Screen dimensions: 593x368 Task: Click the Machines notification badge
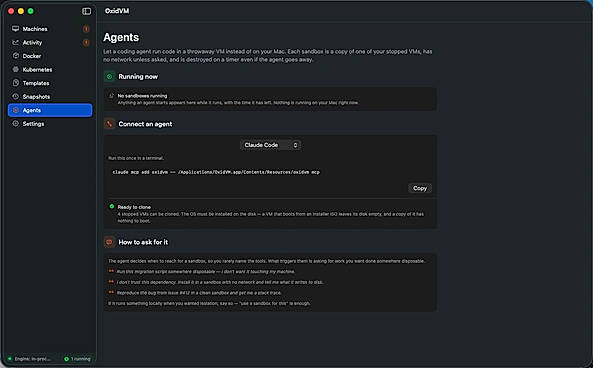point(86,29)
